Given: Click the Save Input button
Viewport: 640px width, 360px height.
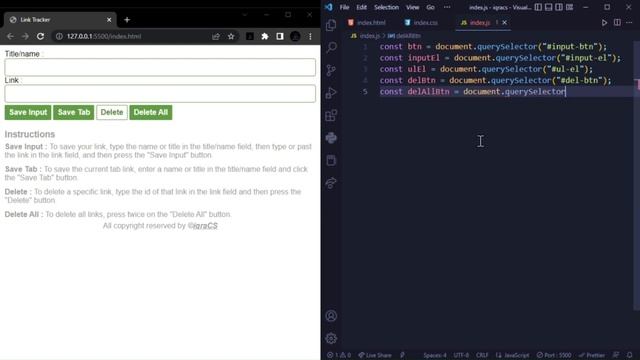Looking at the screenshot, I should [28, 112].
